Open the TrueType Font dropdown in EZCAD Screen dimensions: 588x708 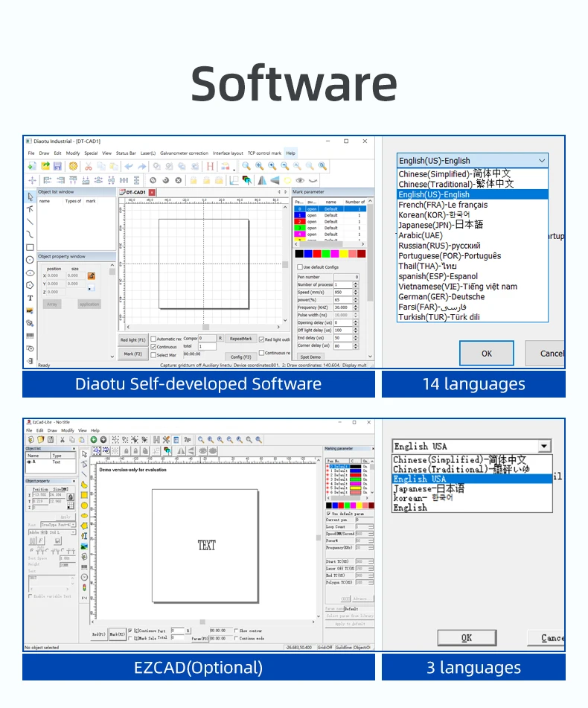[x=58, y=525]
